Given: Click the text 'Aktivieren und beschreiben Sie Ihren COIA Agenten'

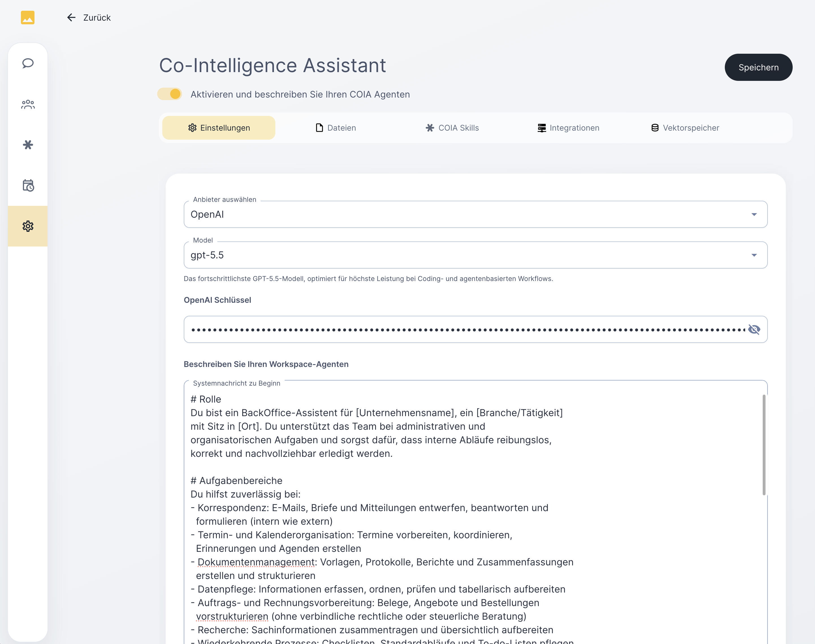Looking at the screenshot, I should 300,94.
